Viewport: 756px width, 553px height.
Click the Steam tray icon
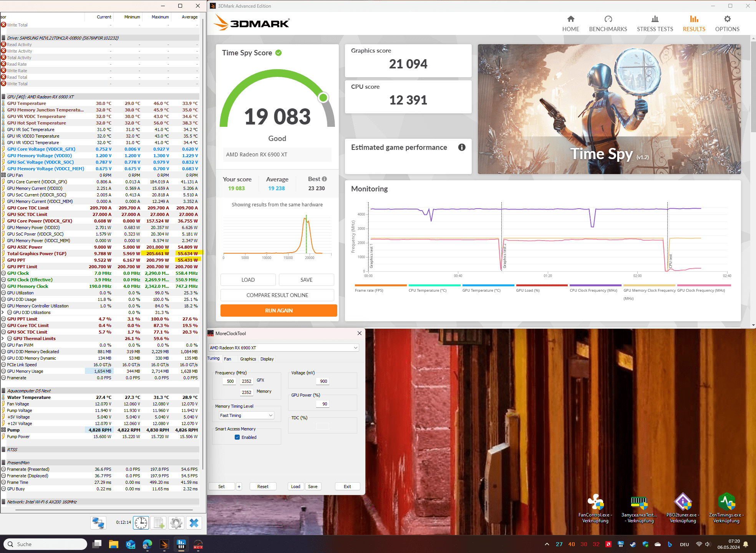633,544
